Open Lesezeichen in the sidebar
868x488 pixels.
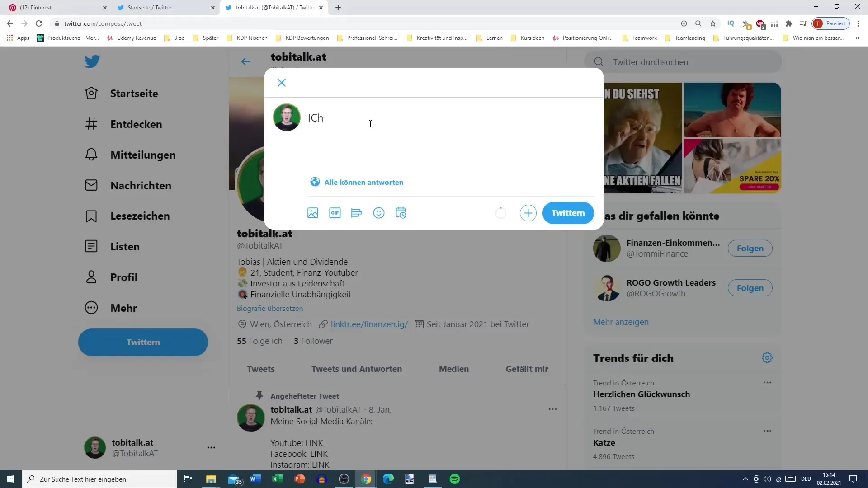click(127, 216)
